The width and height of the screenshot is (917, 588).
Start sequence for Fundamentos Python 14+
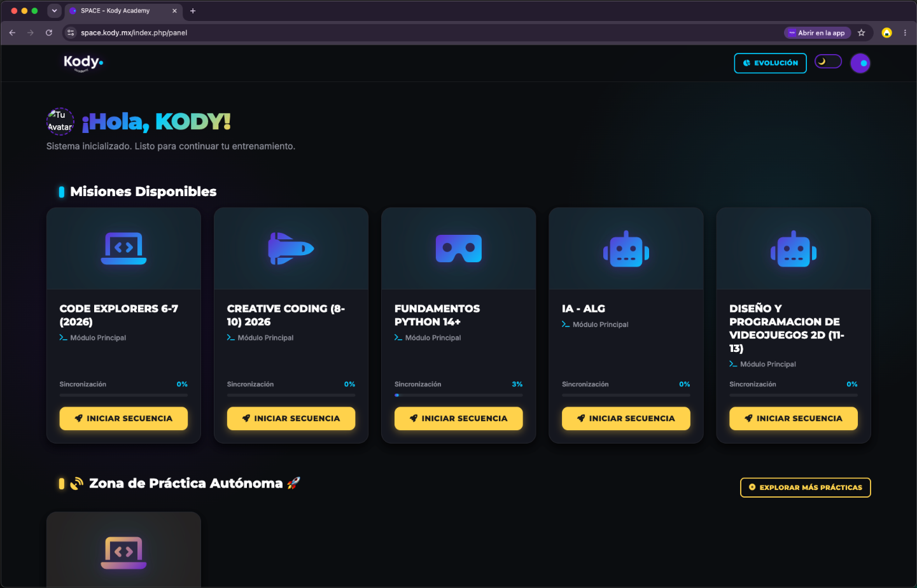[x=459, y=418]
